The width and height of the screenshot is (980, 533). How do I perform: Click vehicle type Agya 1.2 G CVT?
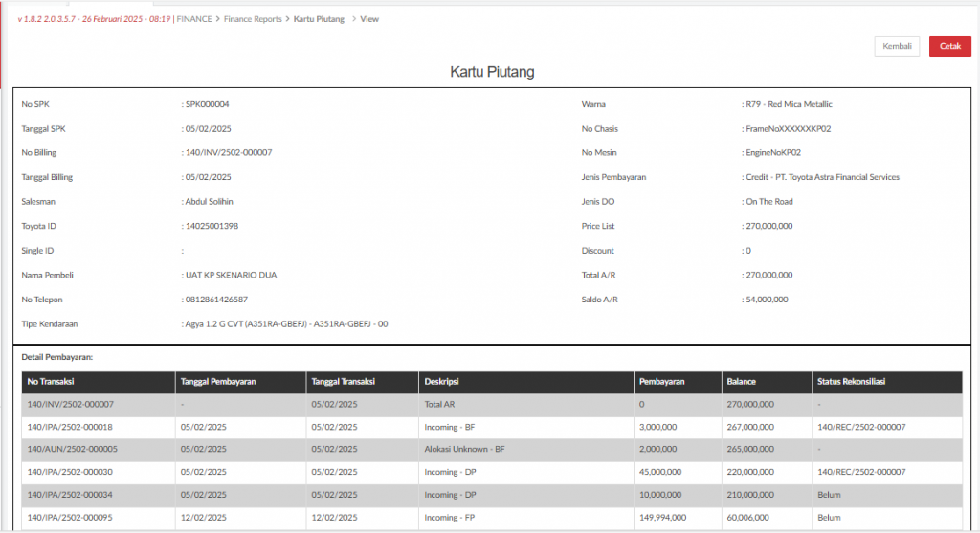286,324
